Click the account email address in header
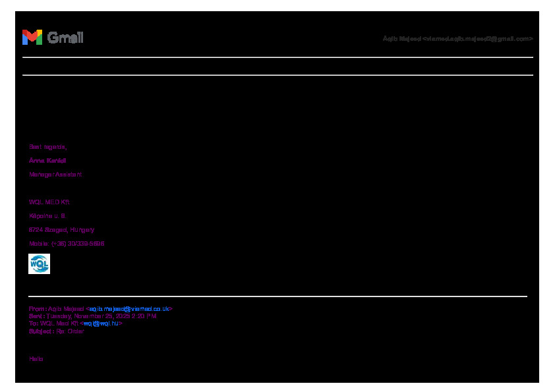This screenshot has height=392, width=555. coord(457,39)
